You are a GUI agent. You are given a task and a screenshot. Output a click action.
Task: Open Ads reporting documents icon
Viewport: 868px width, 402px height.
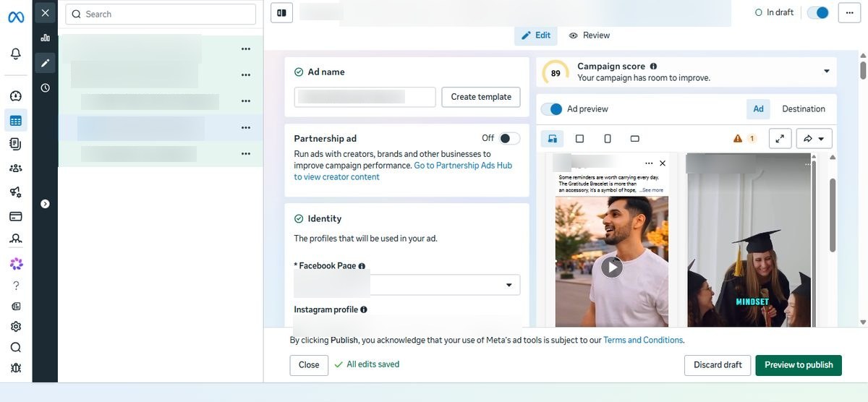tap(16, 144)
